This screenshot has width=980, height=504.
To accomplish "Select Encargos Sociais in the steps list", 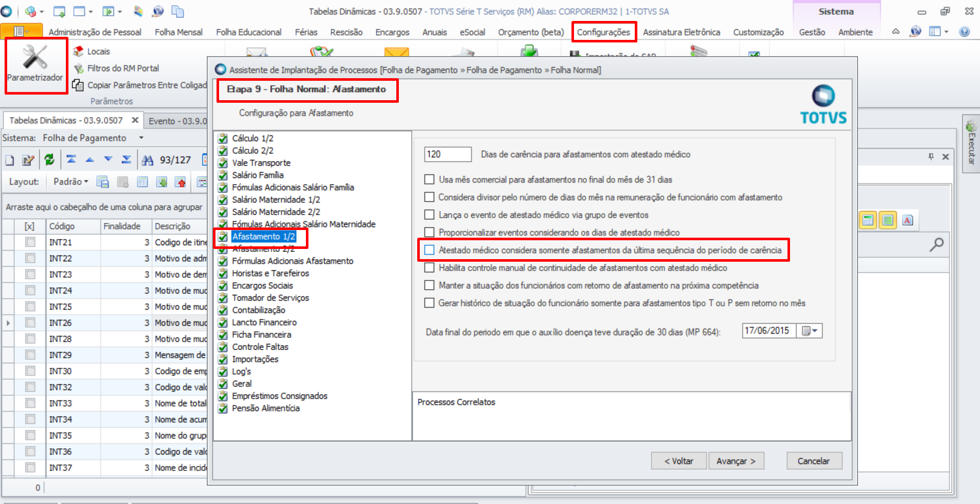I will coord(262,286).
